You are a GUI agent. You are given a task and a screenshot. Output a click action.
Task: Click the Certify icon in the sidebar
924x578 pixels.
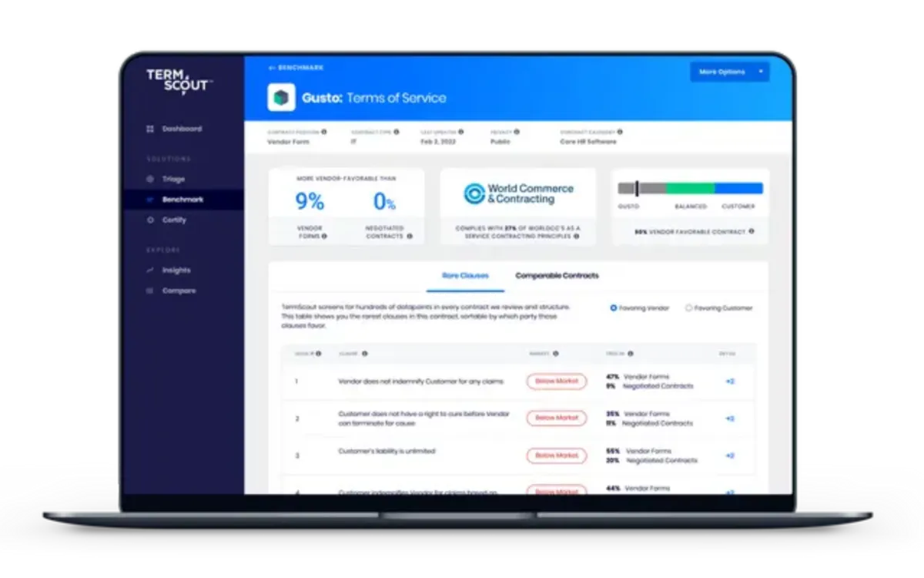[150, 220]
